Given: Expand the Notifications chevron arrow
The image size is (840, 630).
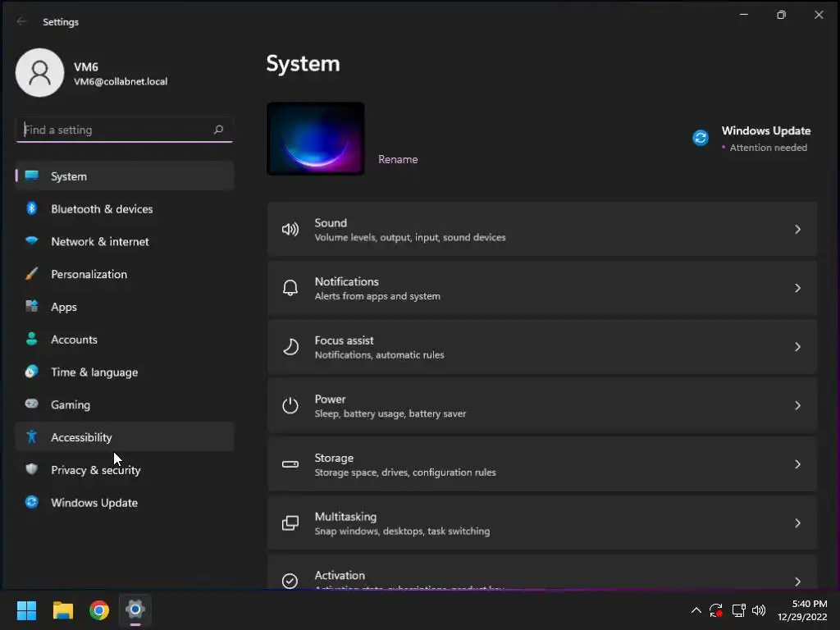Looking at the screenshot, I should (797, 288).
